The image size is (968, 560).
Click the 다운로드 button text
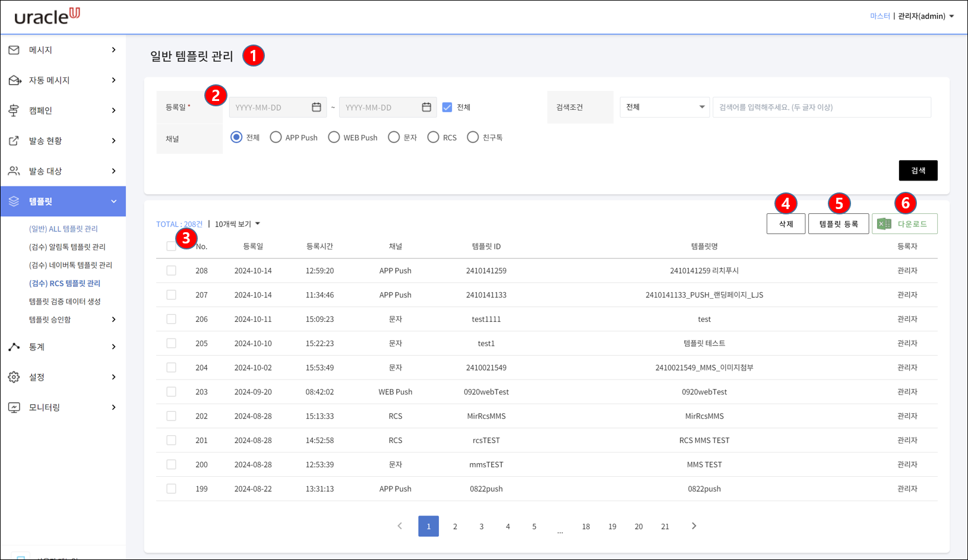tap(912, 224)
